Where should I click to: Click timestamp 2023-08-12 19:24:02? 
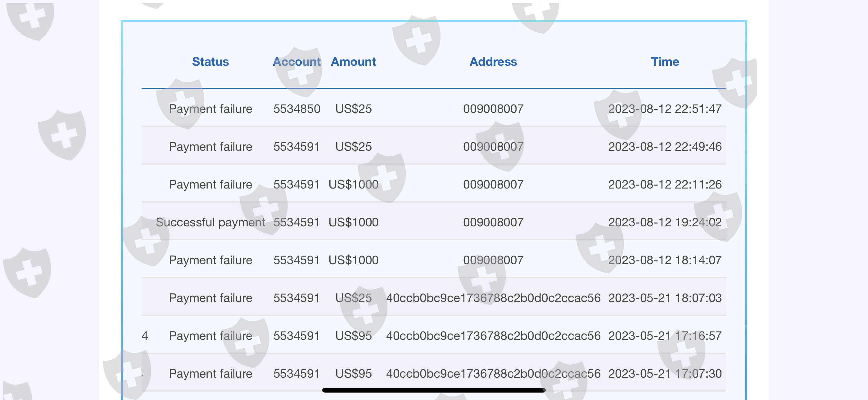point(664,222)
